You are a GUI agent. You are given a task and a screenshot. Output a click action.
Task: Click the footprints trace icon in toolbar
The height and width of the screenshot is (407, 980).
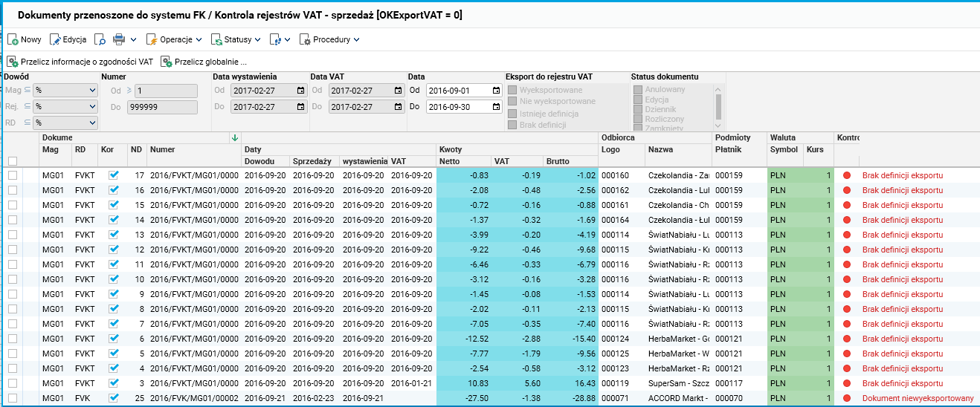pos(275,39)
